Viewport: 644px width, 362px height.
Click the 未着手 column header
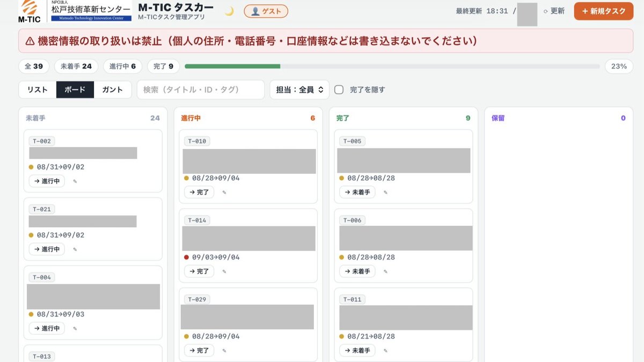(35, 118)
